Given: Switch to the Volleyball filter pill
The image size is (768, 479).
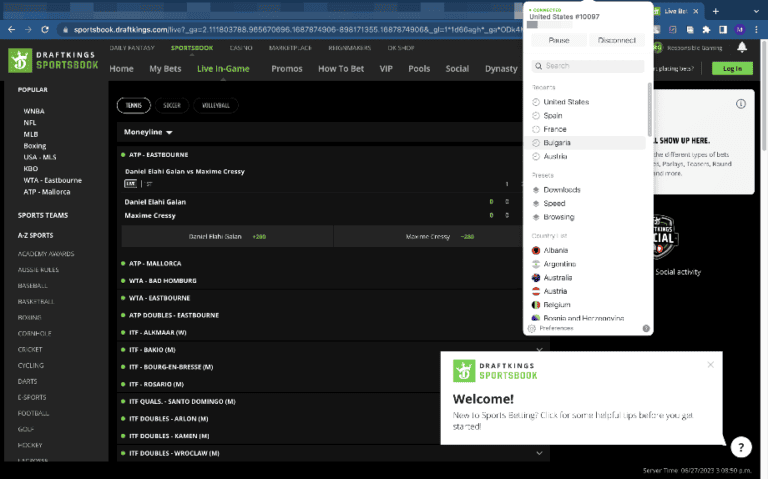Looking at the screenshot, I should (x=217, y=104).
